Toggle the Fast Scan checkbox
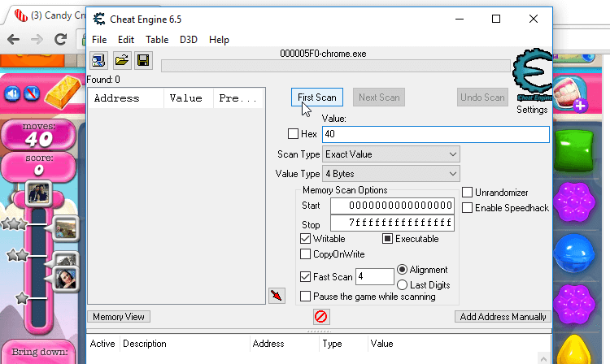Viewport: 610px width, 364px height. point(305,276)
